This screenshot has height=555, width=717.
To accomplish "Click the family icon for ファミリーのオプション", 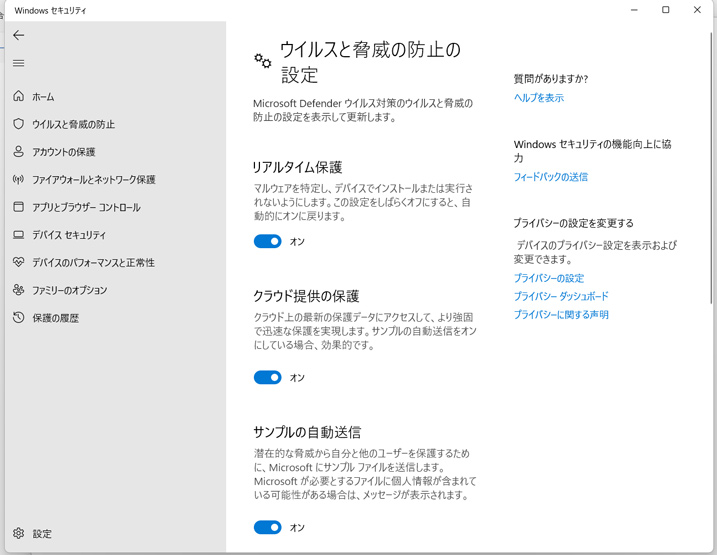I will click(x=18, y=290).
